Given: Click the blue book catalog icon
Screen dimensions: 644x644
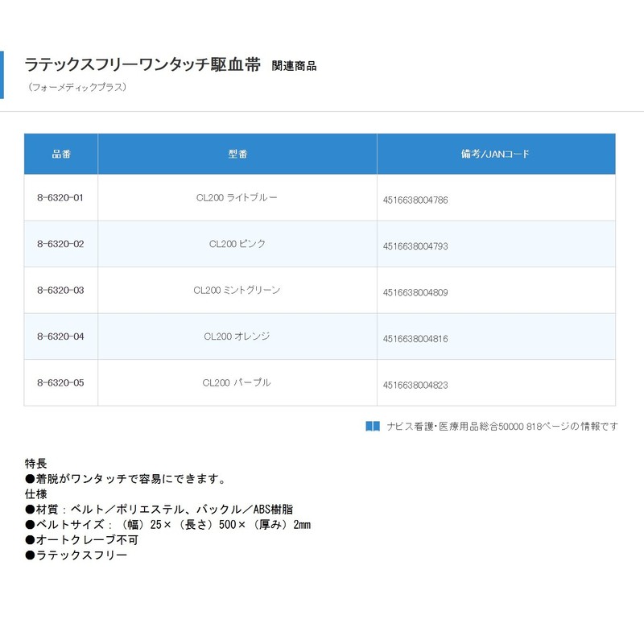Looking at the screenshot, I should tap(373, 426).
